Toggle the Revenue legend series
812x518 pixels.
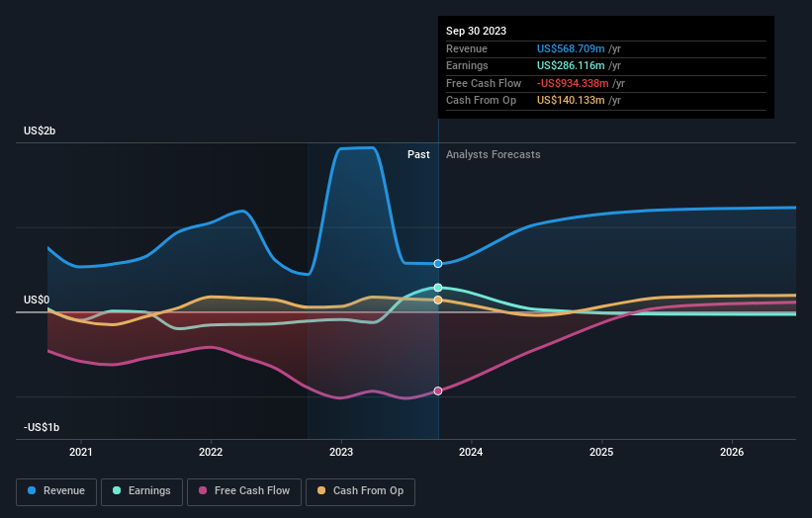click(56, 491)
